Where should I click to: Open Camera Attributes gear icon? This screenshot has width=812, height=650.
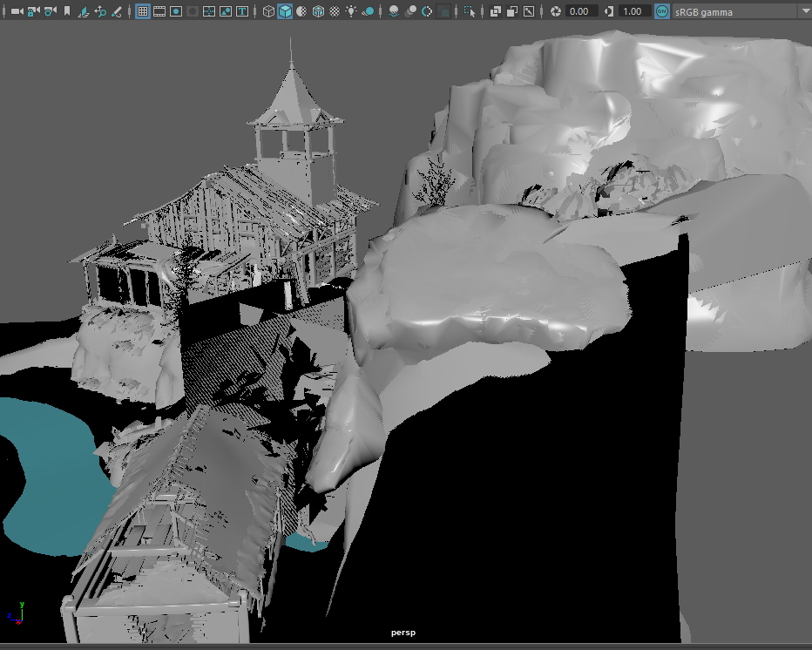pos(51,11)
